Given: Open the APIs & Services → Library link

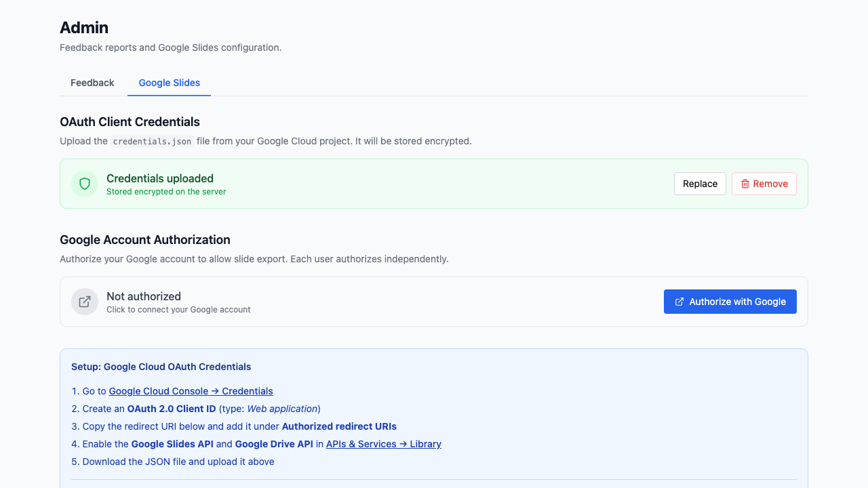Looking at the screenshot, I should (383, 444).
